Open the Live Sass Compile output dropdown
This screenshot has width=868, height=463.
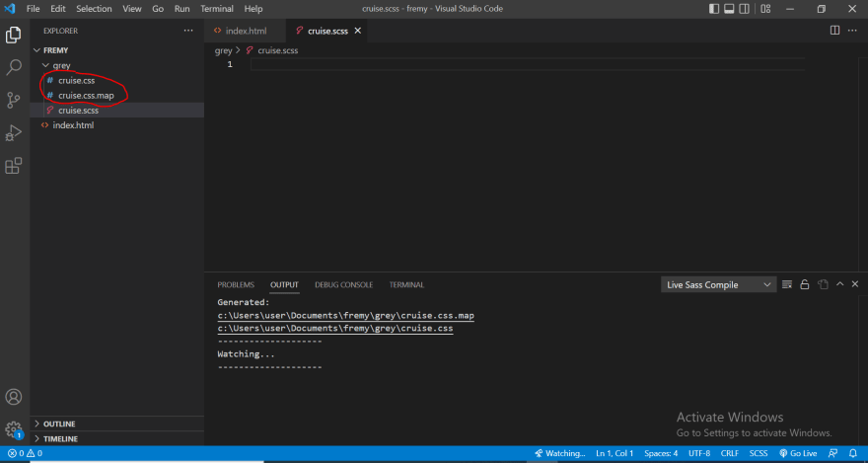718,284
